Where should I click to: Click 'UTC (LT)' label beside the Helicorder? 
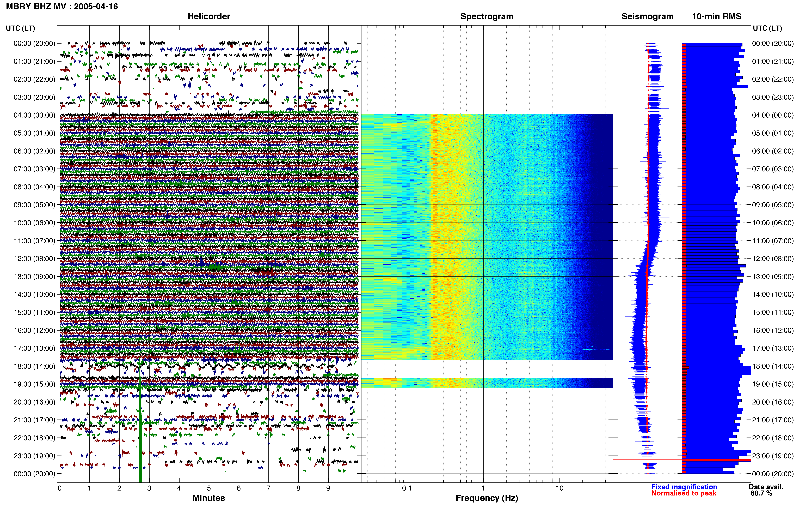tap(21, 28)
